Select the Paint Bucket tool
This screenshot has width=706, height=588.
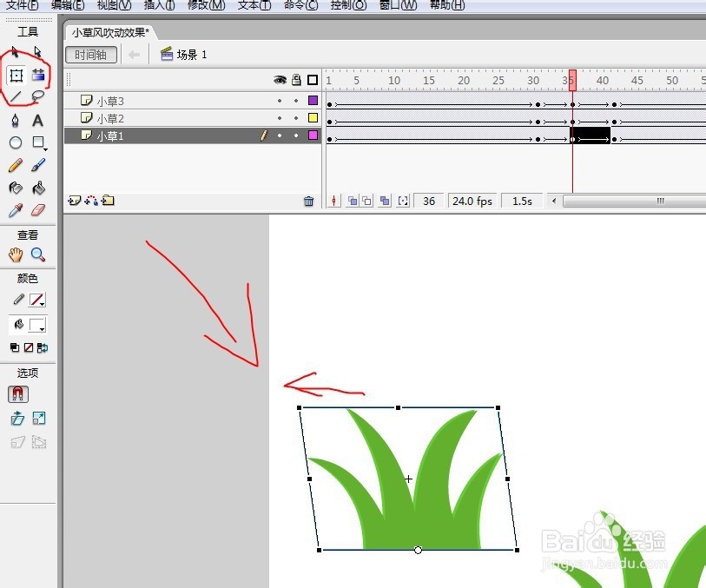coord(38,188)
